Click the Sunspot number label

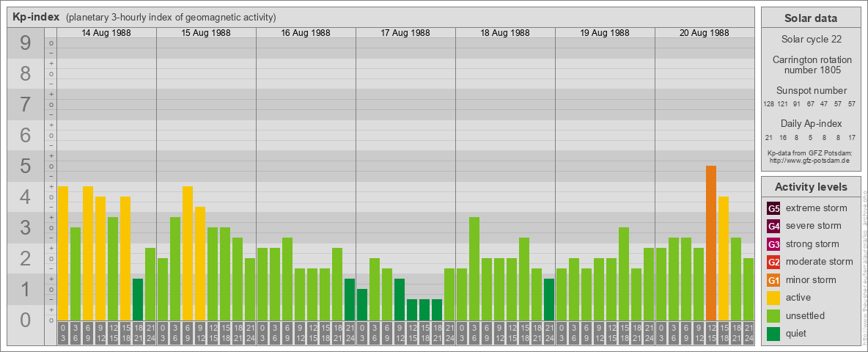[811, 90]
